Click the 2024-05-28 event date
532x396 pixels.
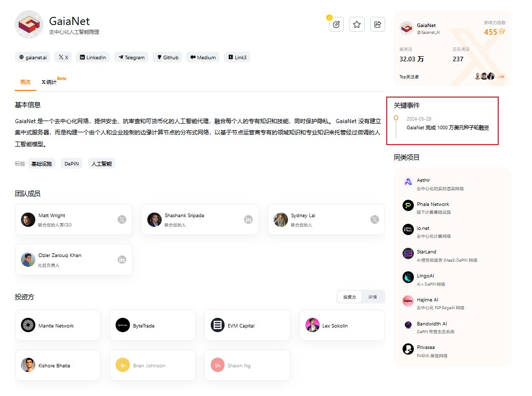[x=418, y=119]
